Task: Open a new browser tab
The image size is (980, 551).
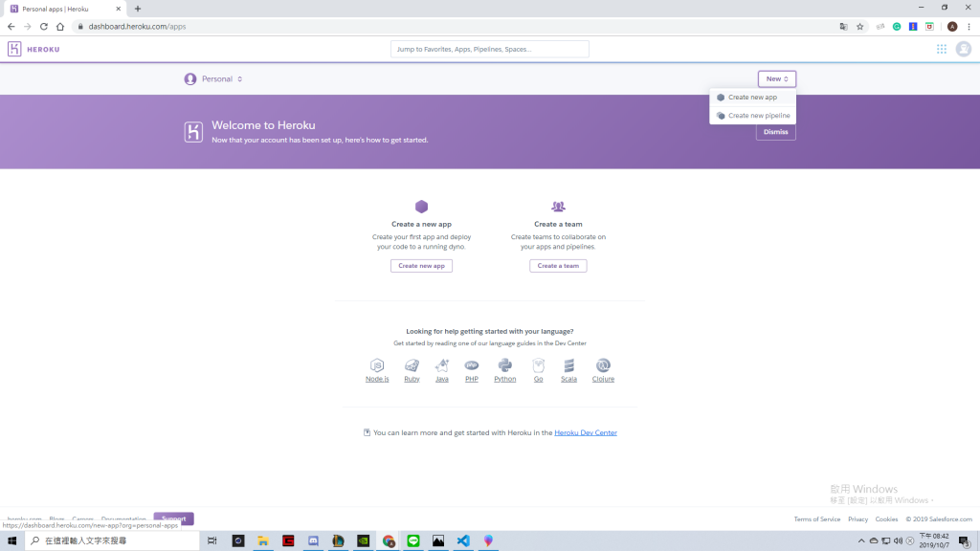Action: point(138,9)
